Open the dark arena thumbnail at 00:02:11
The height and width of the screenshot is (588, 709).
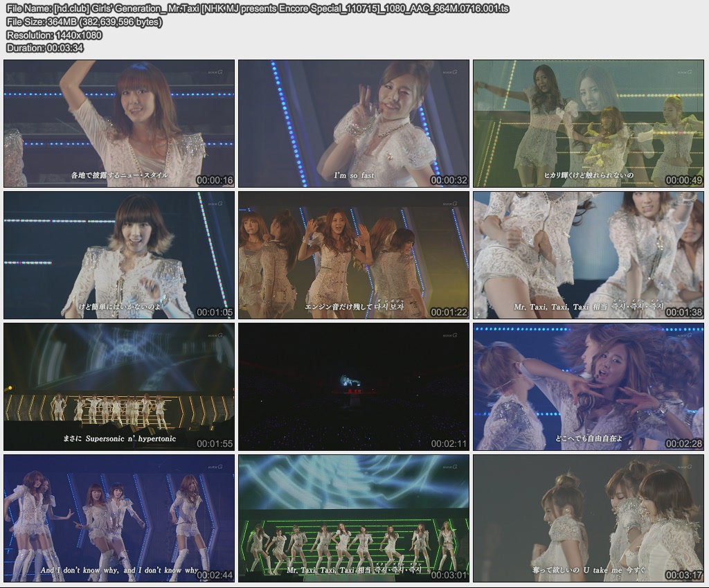click(x=354, y=386)
